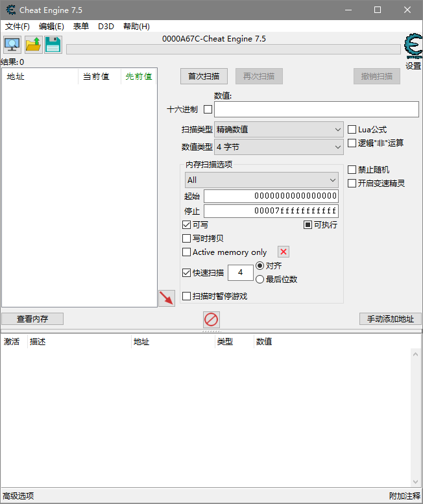
Task: Focus the fast scan alignment field
Action: 241,272
